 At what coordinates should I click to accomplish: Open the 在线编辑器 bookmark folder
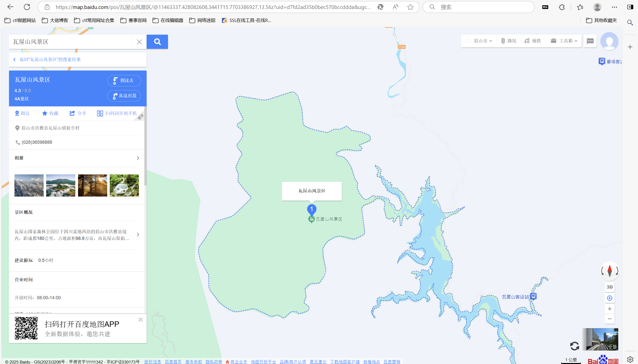point(168,20)
